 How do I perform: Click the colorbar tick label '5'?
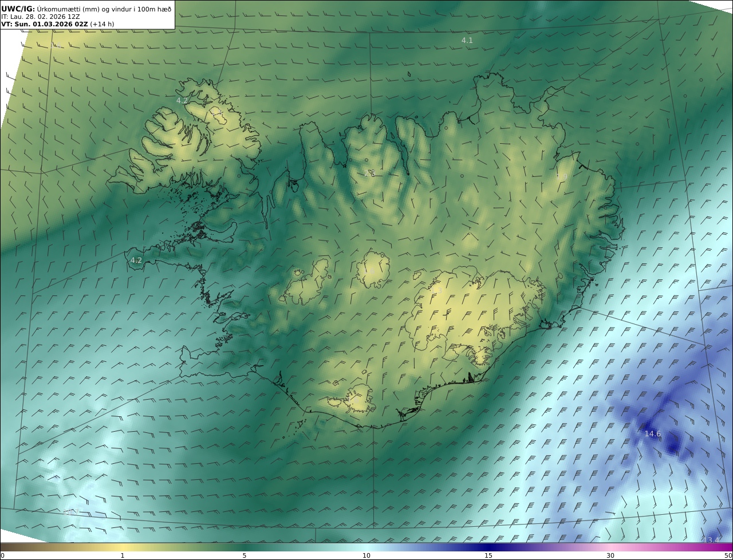245,555
